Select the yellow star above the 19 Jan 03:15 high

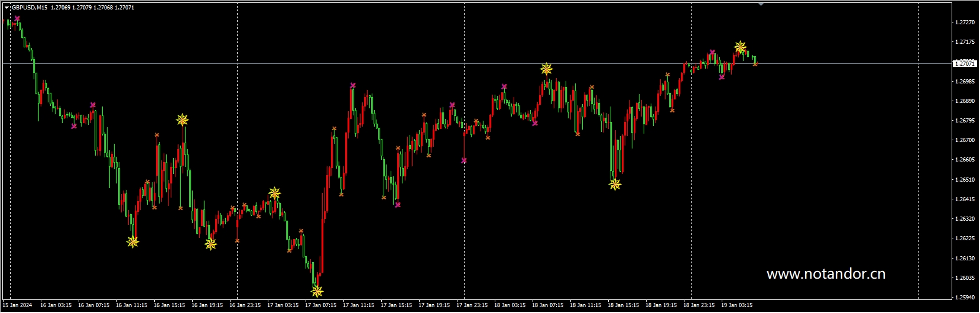click(740, 47)
